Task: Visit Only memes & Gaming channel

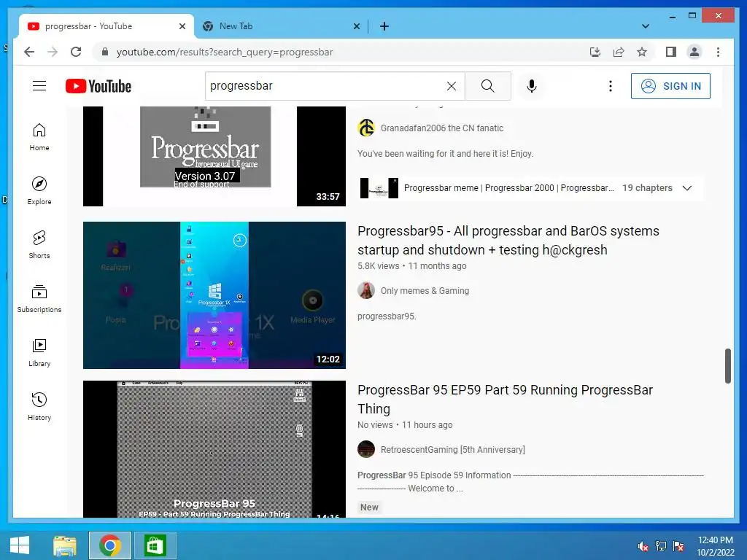Action: point(425,290)
